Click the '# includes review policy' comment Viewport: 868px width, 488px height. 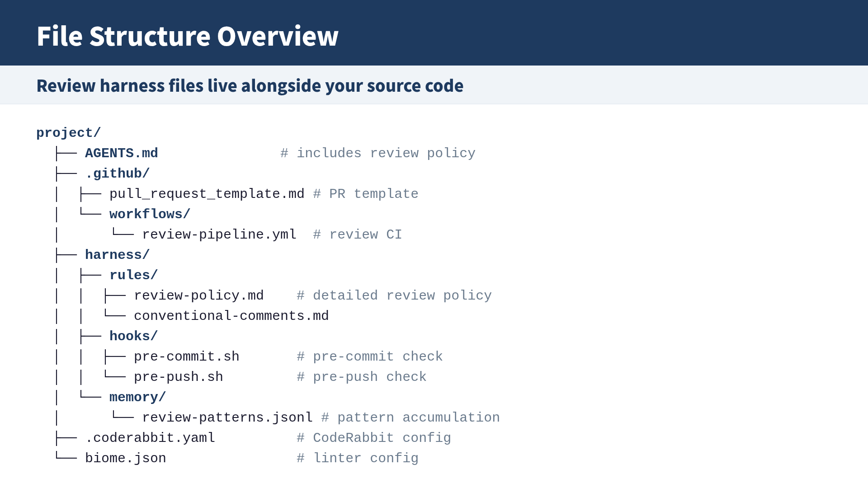378,153
